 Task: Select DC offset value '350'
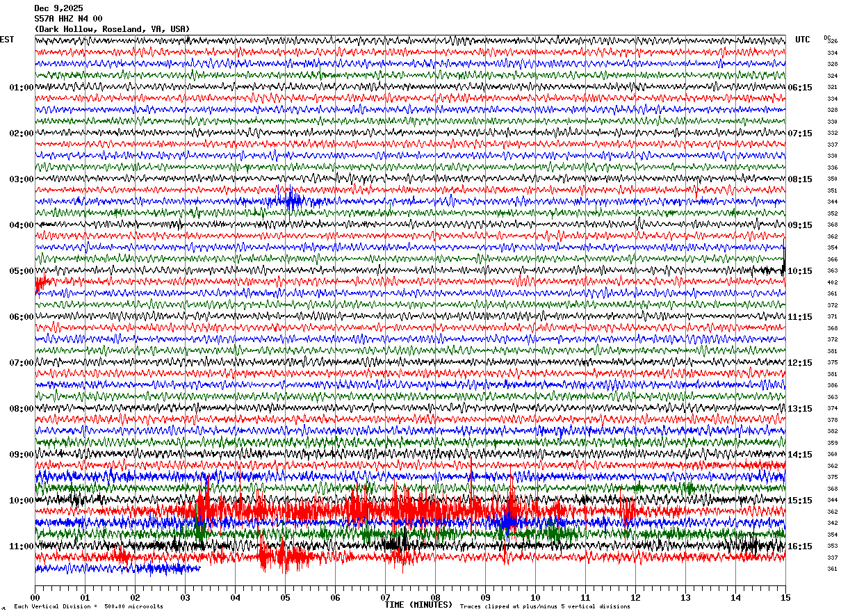[832, 179]
